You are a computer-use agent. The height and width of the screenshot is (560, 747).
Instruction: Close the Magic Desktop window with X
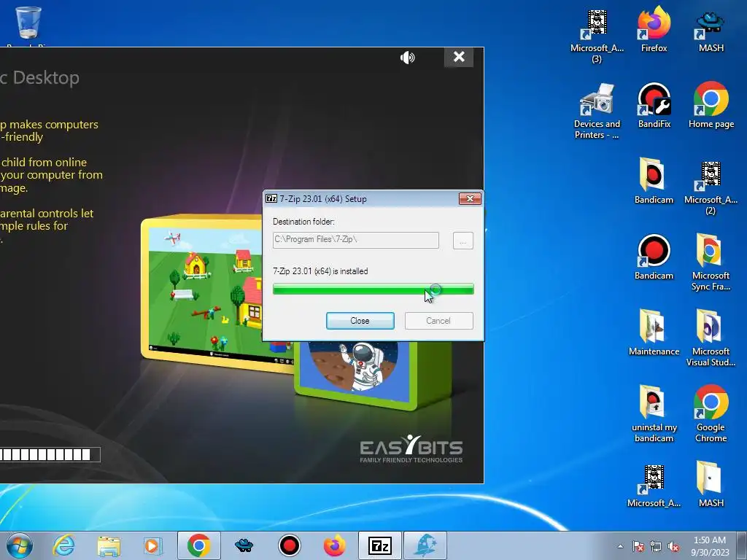tap(459, 57)
